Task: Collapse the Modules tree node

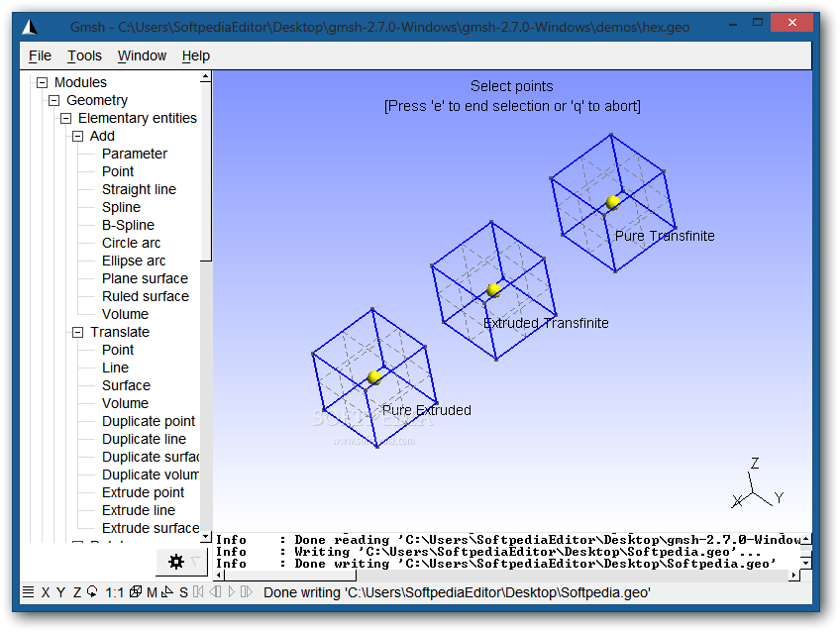Action: pos(42,82)
